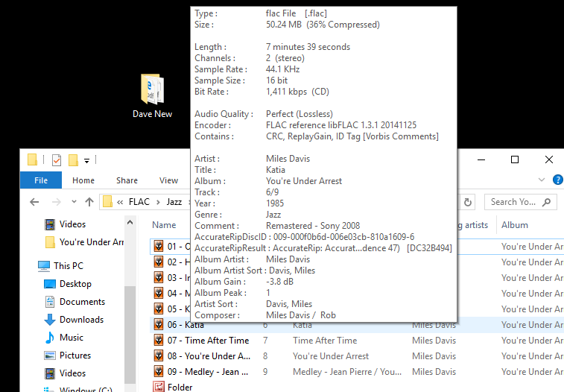Refresh the current folder view

coord(468,202)
